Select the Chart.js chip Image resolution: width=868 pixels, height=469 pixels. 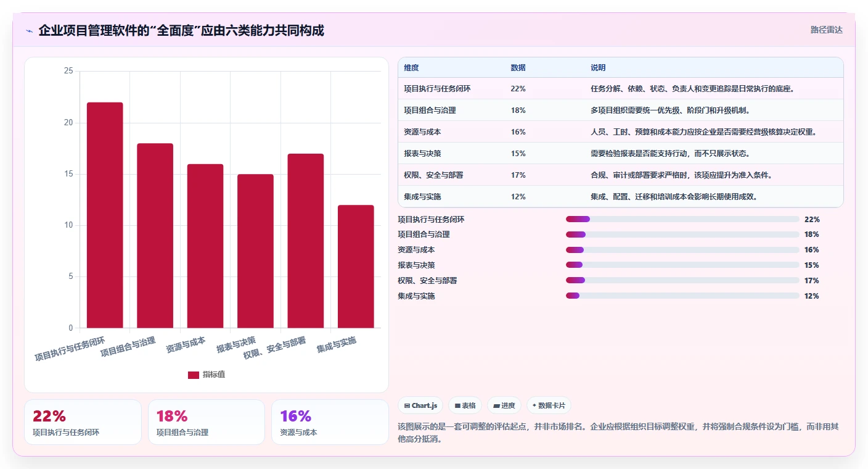point(420,405)
